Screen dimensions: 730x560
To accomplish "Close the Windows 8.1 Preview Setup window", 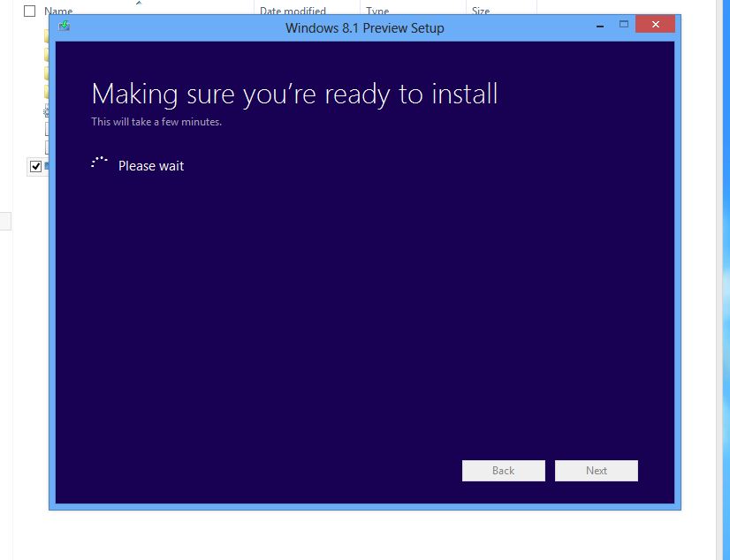I will (655, 24).
